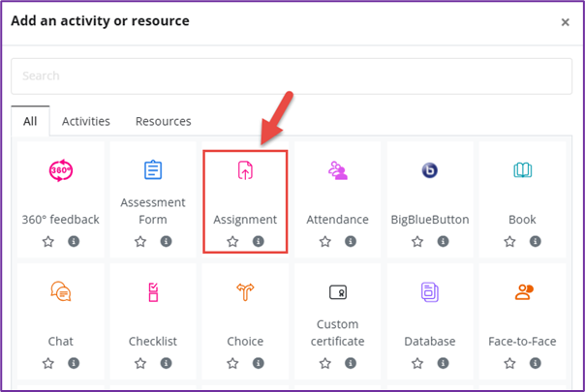Switch to the Activities tab
585x392 pixels.
pyautogui.click(x=86, y=121)
